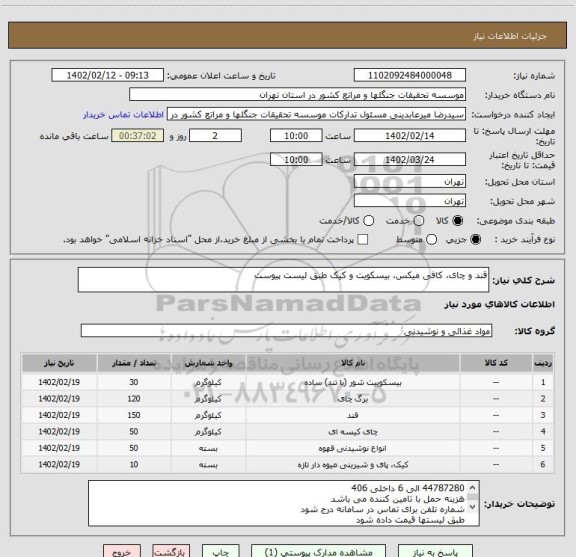The height and width of the screenshot is (557, 576).
Task: Click quantity cell 150 in قند row
Action: coord(134,415)
